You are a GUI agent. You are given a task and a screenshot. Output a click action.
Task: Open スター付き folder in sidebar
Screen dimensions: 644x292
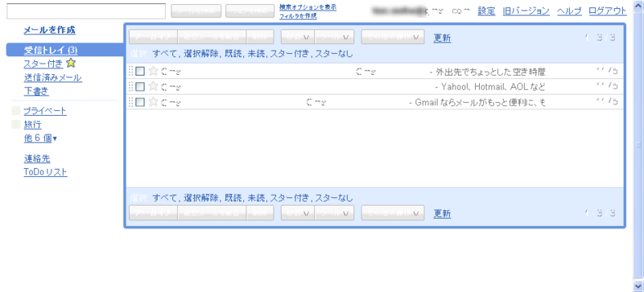[x=43, y=64]
